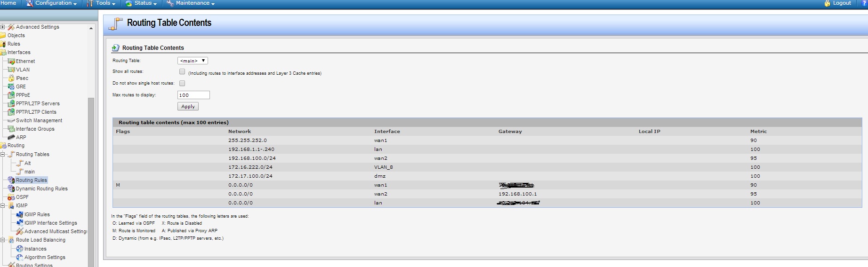Click the Dynamic Routing Rules icon
This screenshot has height=267, width=868.
click(x=11, y=188)
